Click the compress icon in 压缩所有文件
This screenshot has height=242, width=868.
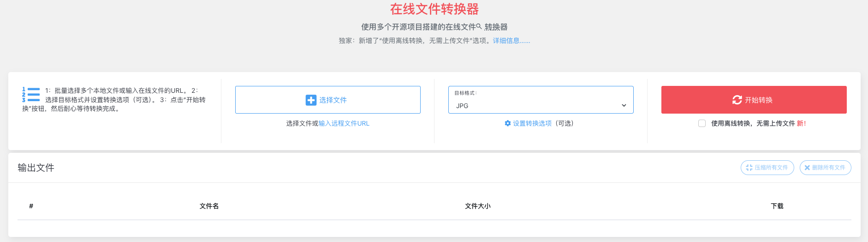click(x=749, y=168)
